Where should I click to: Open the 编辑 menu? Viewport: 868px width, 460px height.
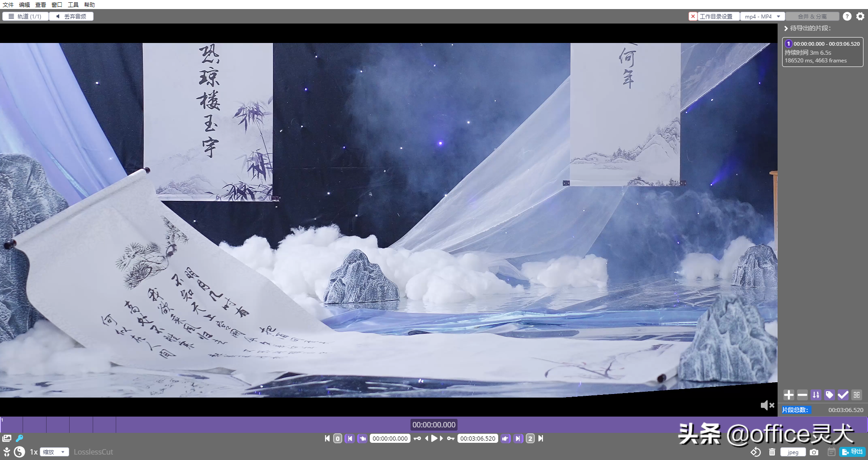pyautogui.click(x=24, y=5)
